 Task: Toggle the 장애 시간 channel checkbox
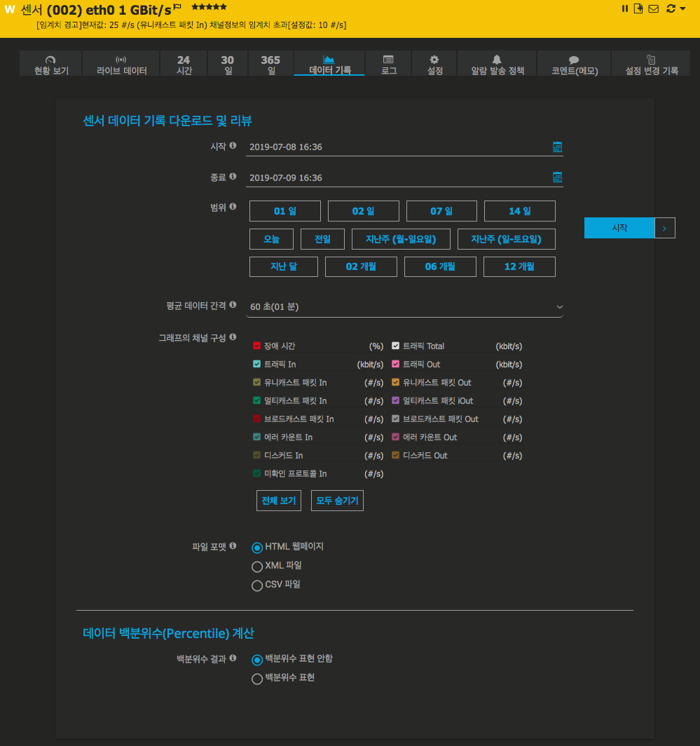point(256,346)
